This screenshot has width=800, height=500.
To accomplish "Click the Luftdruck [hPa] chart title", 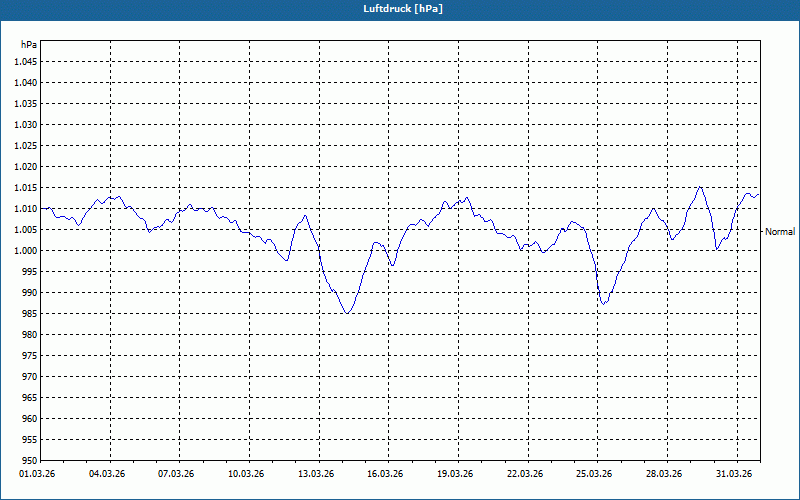I will (403, 9).
